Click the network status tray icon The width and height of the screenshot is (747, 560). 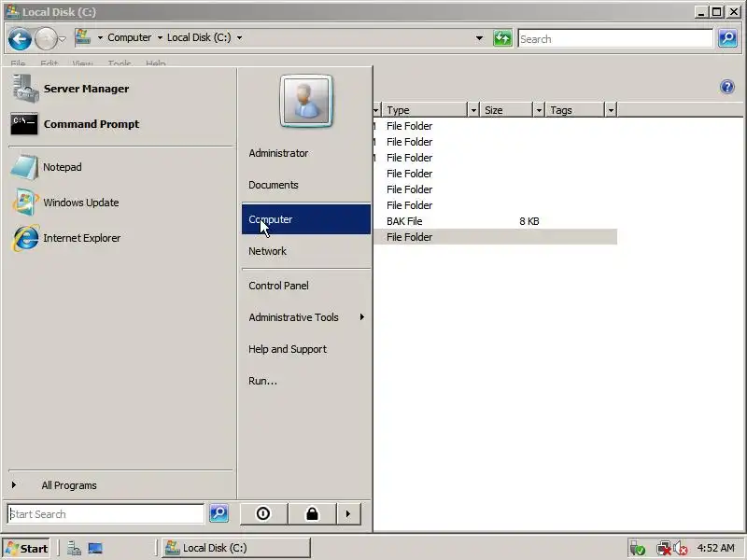(663, 549)
